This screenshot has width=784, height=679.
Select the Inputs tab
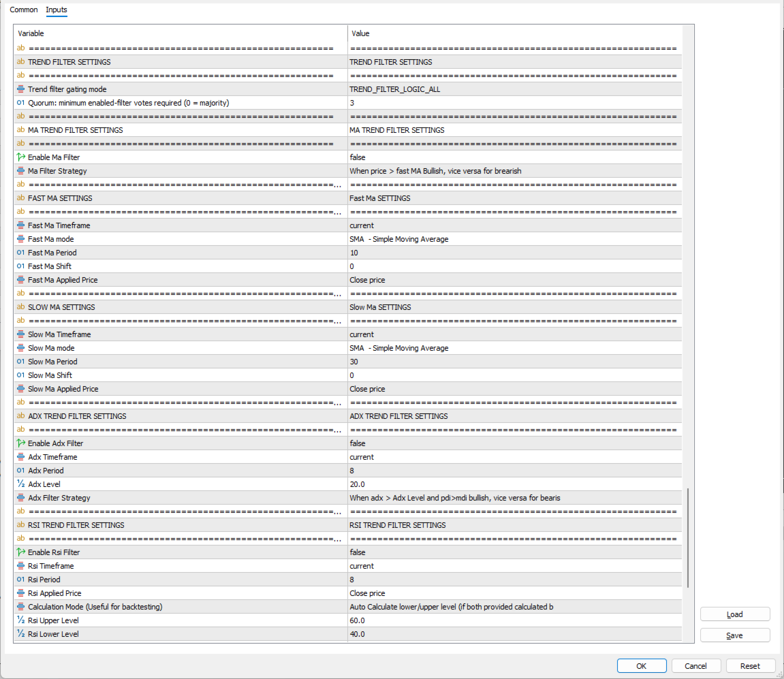pos(56,10)
